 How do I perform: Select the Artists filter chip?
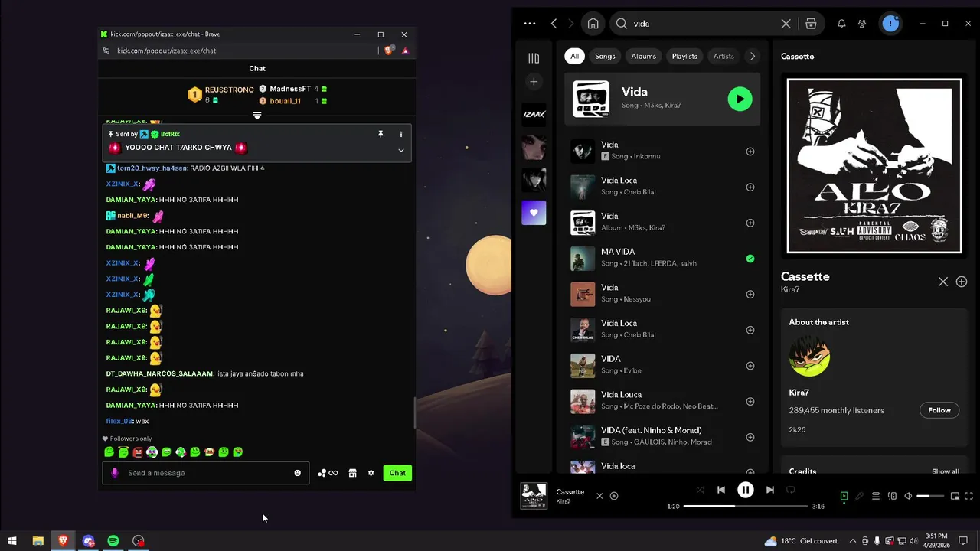click(724, 56)
